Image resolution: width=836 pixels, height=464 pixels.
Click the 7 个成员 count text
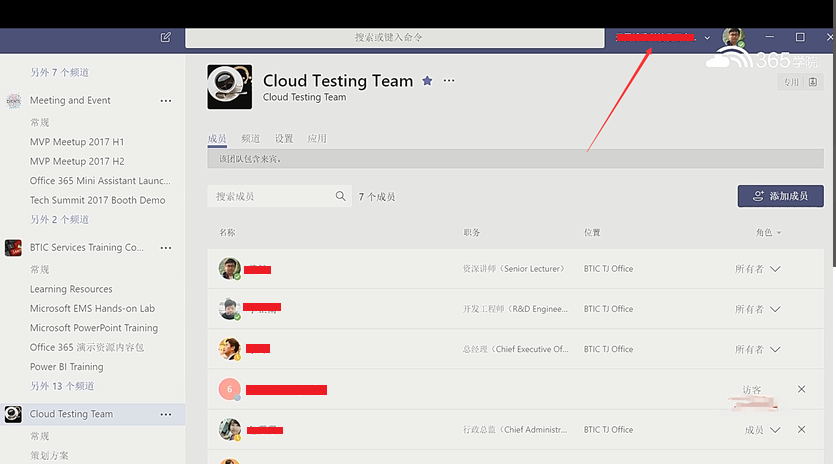[376, 197]
